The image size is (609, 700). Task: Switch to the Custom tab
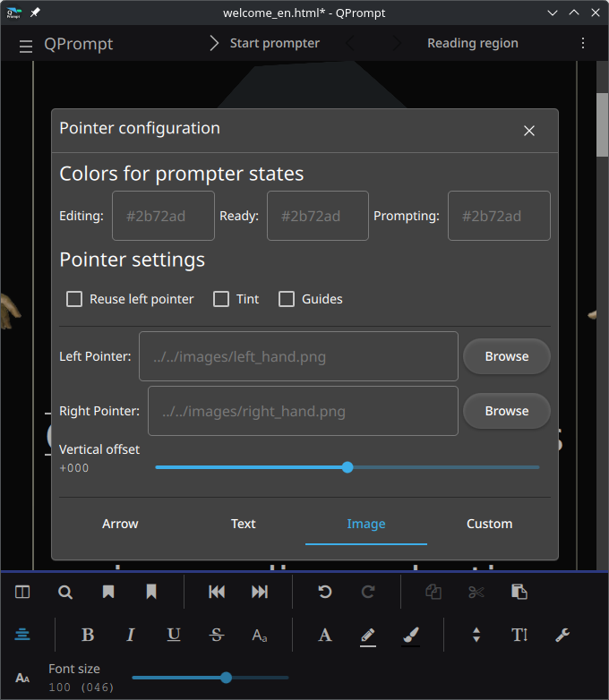(x=489, y=524)
